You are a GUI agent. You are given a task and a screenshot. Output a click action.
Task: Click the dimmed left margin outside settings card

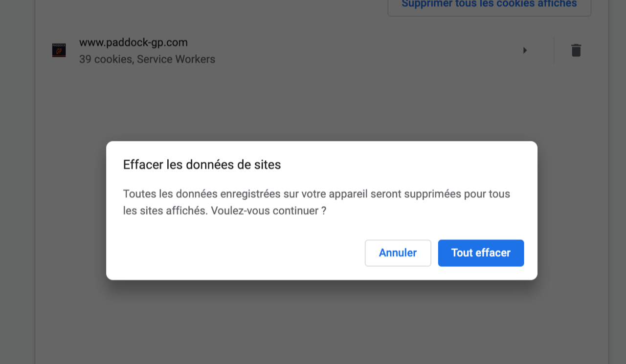pyautogui.click(x=17, y=195)
